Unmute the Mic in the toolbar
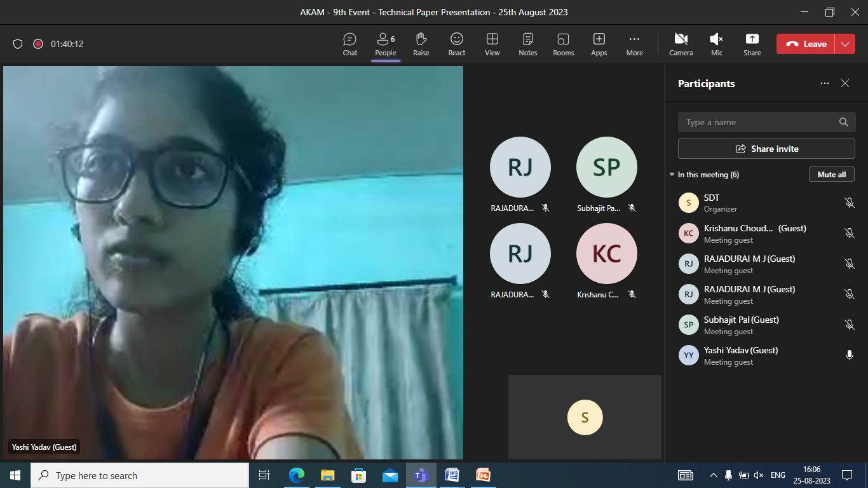868x488 pixels. (x=716, y=44)
